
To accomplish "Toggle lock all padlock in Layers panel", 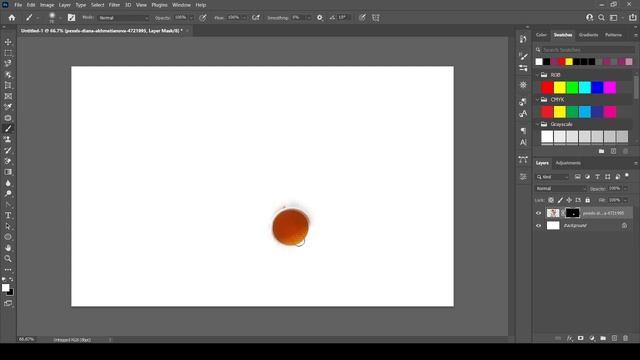I will [x=587, y=200].
